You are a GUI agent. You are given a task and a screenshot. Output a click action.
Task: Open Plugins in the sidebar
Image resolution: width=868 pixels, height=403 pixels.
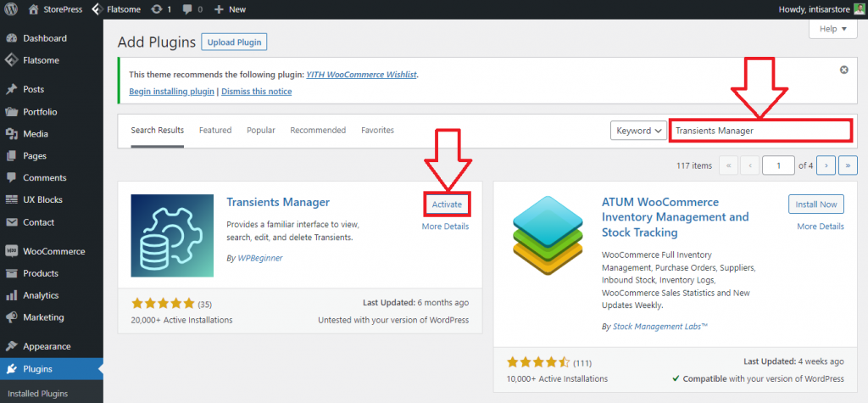[x=52, y=368]
